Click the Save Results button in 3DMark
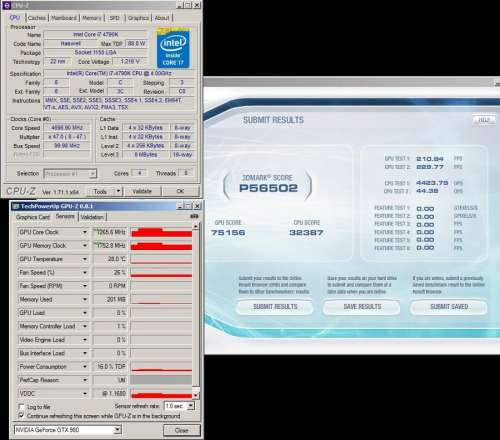The width and height of the screenshot is (500, 440). click(362, 307)
